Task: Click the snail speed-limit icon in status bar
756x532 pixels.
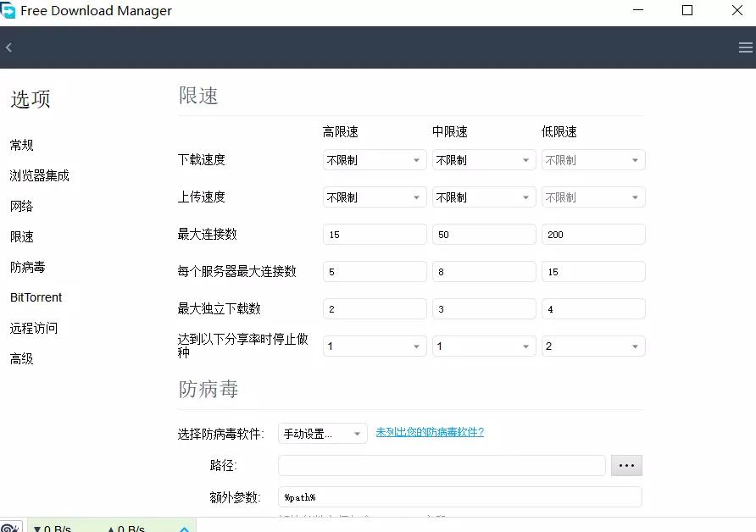Action: point(10,525)
